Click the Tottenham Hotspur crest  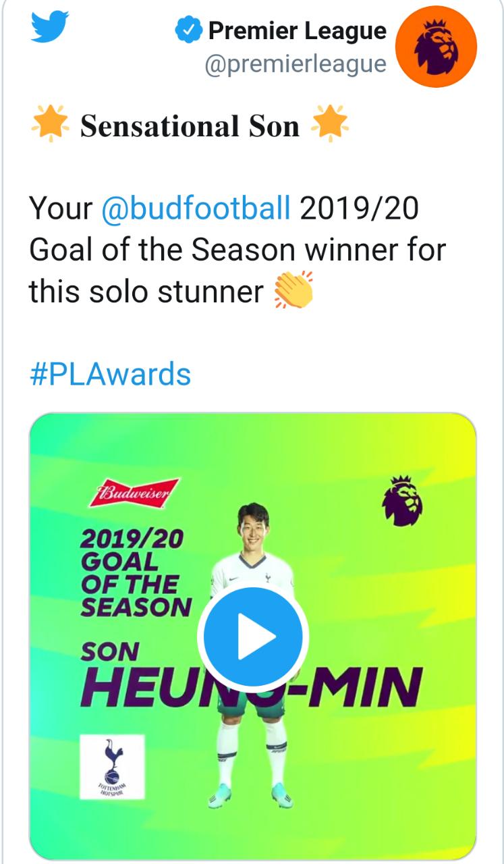112,766
